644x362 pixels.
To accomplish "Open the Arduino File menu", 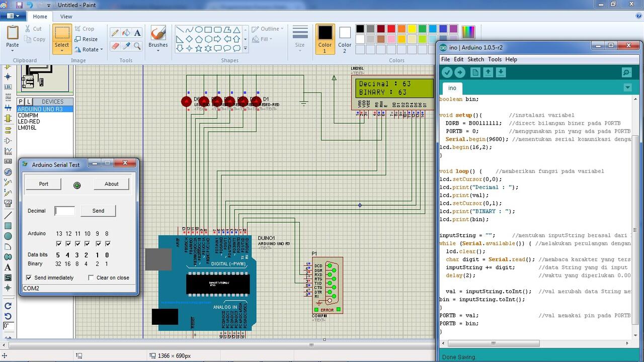I will (445, 59).
